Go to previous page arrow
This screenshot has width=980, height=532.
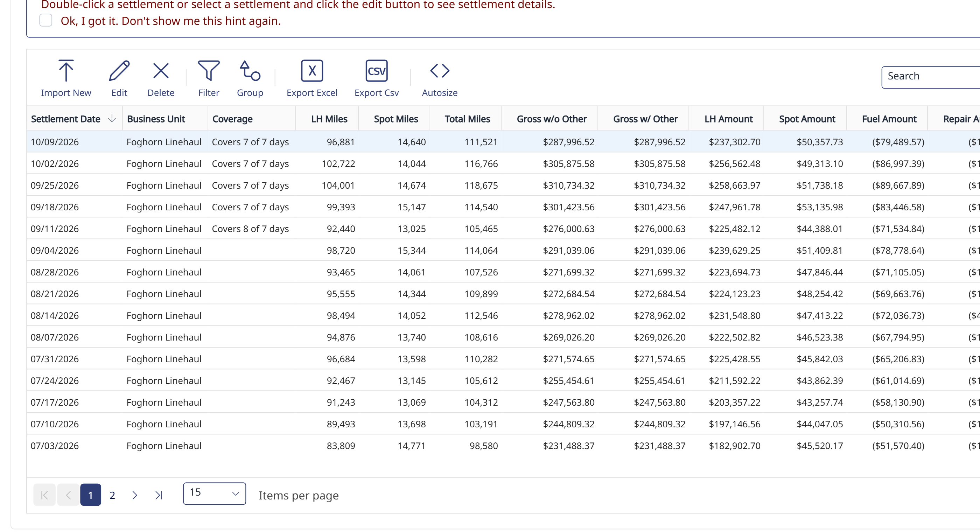tap(68, 495)
